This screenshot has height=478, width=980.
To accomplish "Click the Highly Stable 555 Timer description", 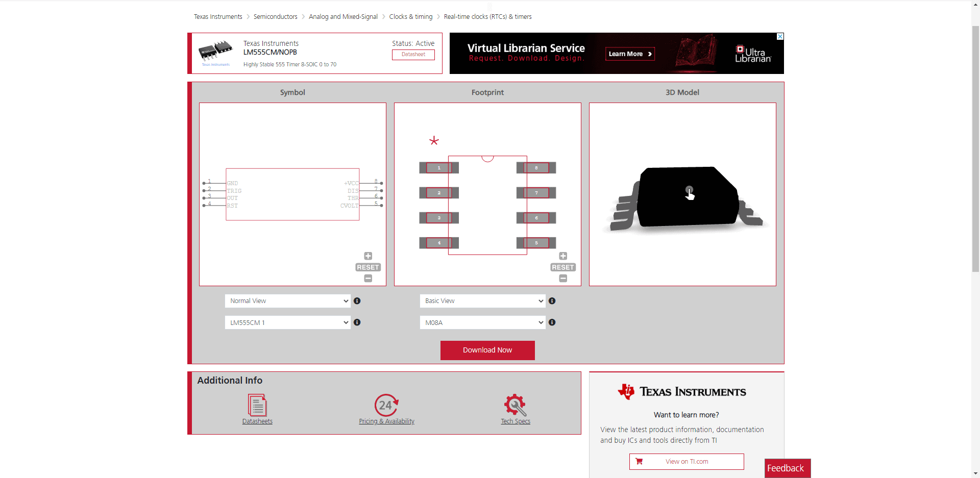I will point(290,64).
